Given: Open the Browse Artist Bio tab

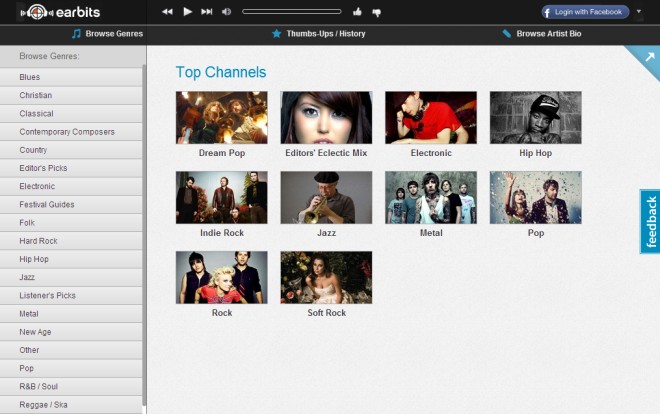Looking at the screenshot, I should click(x=542, y=34).
